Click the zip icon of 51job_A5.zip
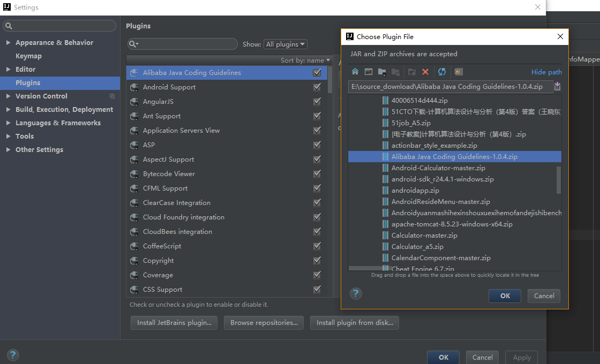Viewport: 600px width, 364px height. tap(385, 123)
